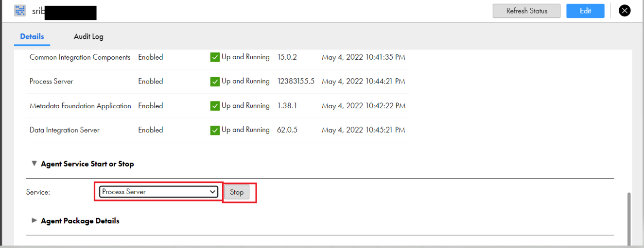Screen dimensions: 644x248
Task: Open the Service dropdown showing Process Server
Action: pos(158,192)
